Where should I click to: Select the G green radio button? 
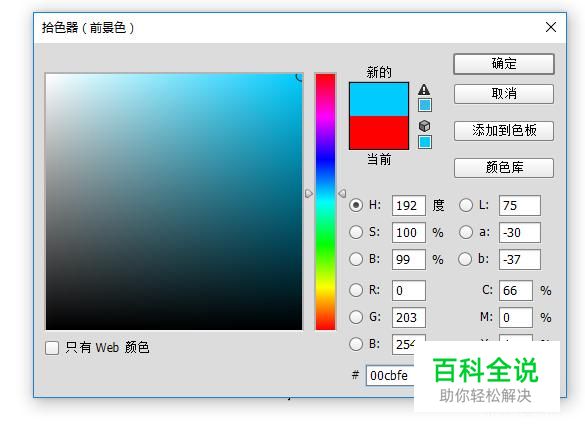(x=356, y=317)
